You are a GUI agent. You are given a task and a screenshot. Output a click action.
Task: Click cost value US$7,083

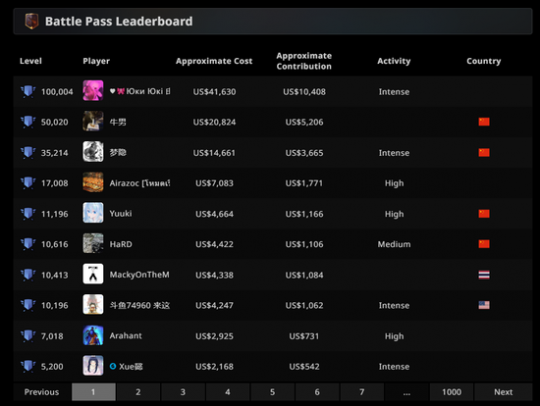(214, 183)
